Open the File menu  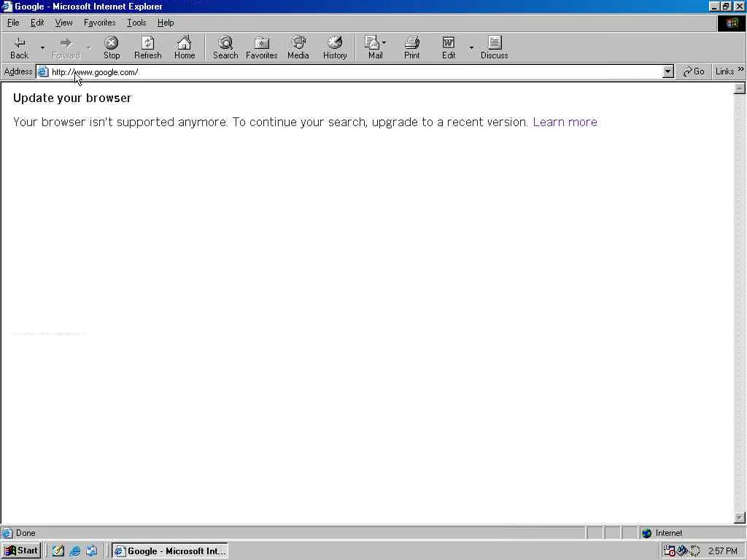point(13,23)
